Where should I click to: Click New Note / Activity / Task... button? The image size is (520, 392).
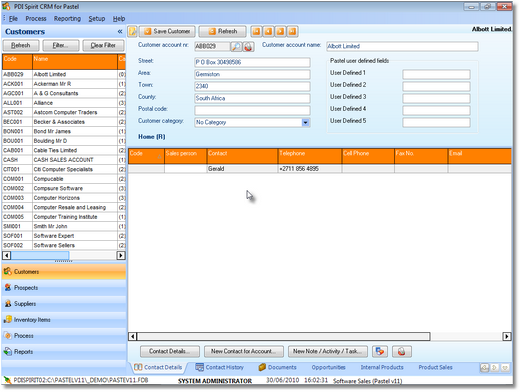[x=328, y=351]
